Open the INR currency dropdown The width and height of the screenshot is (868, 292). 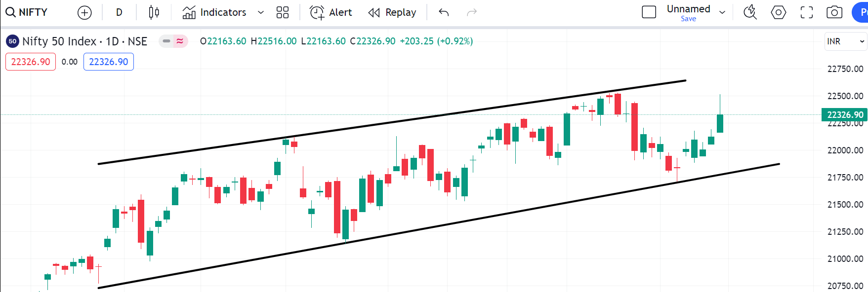click(x=845, y=41)
